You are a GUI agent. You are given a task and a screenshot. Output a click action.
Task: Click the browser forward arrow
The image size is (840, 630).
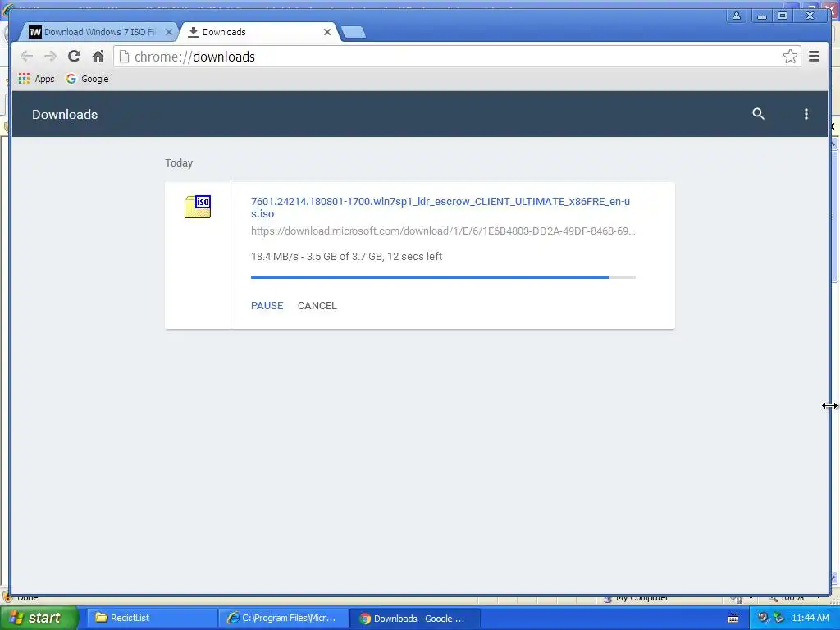coord(50,57)
